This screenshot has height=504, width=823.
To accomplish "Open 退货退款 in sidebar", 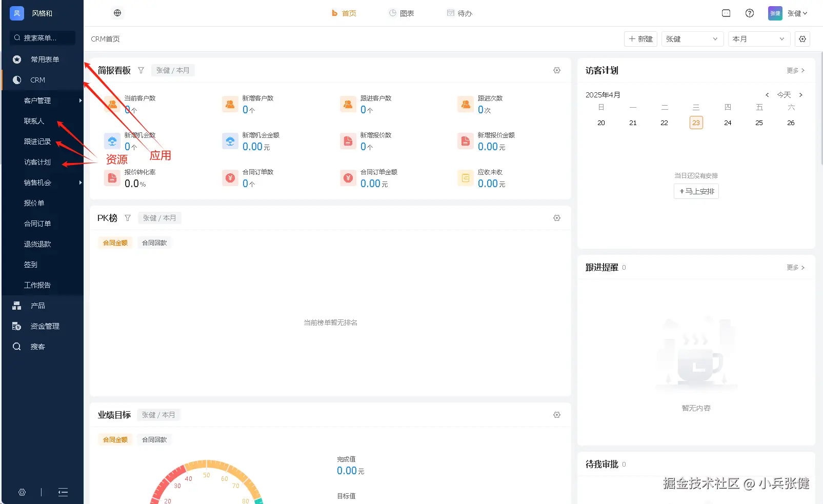I will tap(43, 244).
